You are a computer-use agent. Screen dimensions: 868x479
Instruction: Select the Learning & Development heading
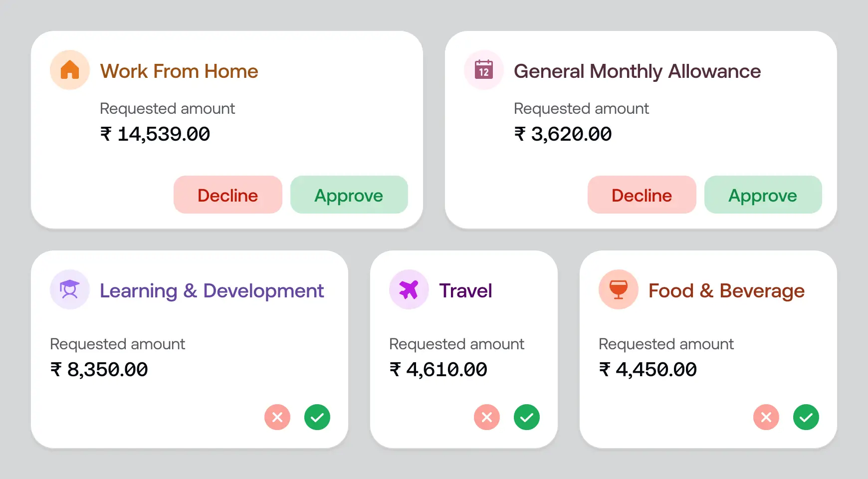(x=212, y=291)
